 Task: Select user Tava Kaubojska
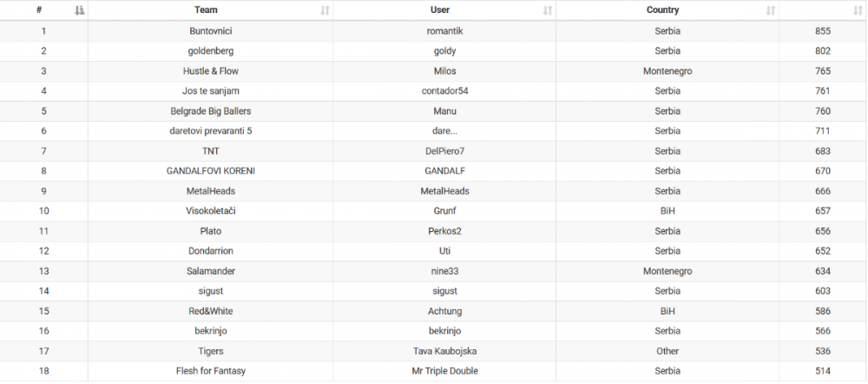pos(444,351)
